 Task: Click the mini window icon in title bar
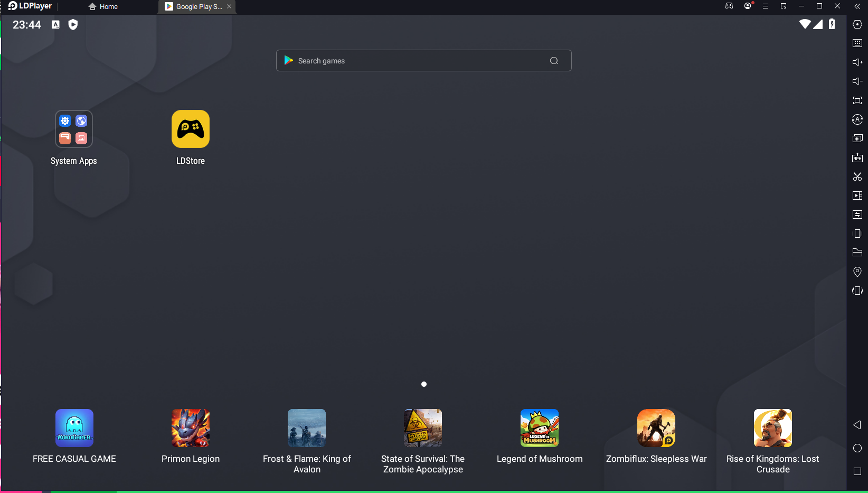[784, 6]
